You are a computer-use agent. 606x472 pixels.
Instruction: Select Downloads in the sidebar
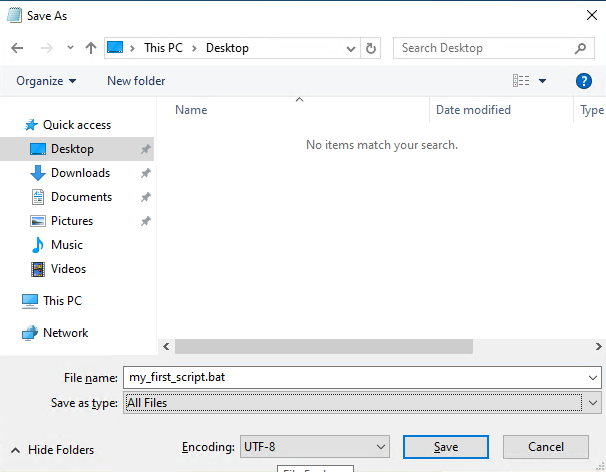click(80, 173)
